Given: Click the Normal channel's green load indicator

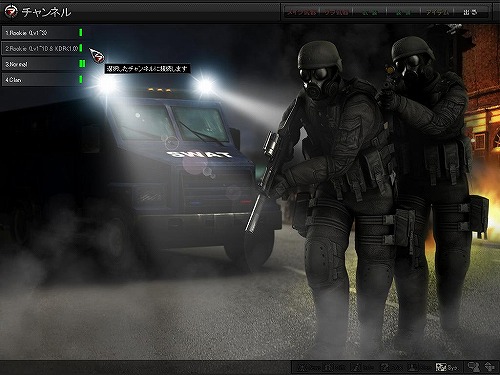Looking at the screenshot, I should 82,64.
